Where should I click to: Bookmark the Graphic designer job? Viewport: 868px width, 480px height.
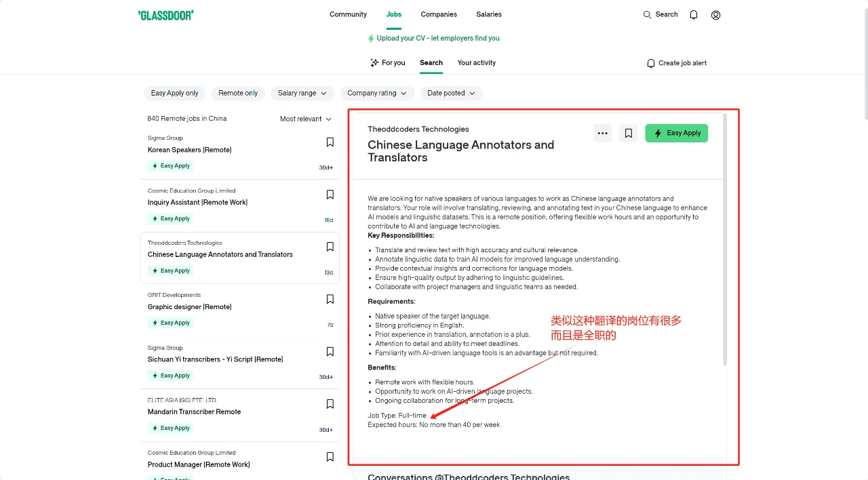point(330,299)
